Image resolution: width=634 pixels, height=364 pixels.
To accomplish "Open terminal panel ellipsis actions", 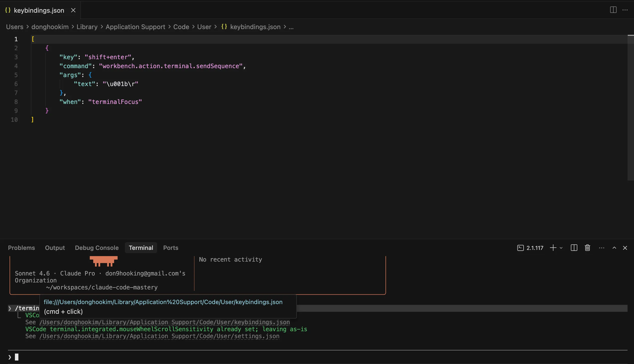I will (601, 248).
